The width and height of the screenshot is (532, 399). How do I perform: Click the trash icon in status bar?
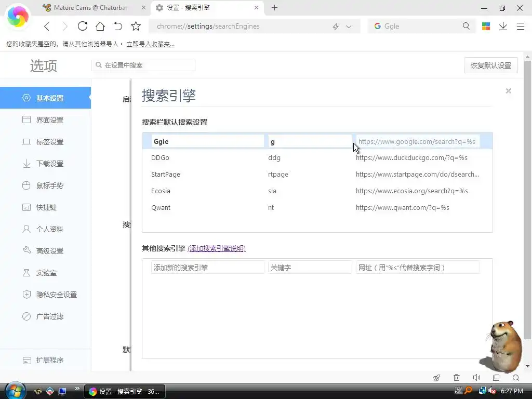(457, 378)
